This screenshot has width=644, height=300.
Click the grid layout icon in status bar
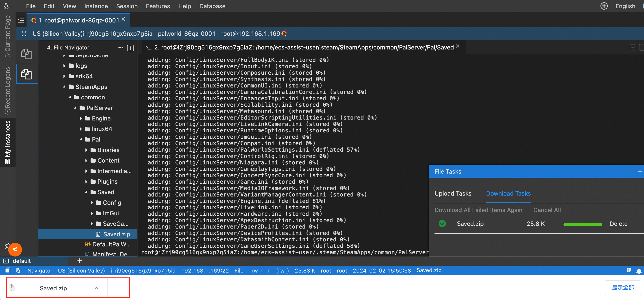click(x=629, y=270)
